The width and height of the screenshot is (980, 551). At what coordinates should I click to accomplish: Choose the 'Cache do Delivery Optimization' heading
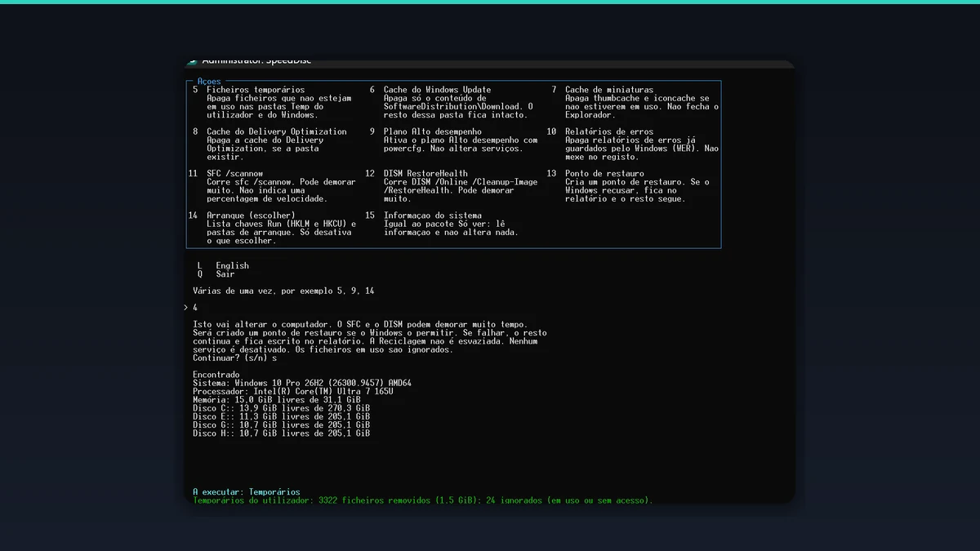(x=277, y=131)
